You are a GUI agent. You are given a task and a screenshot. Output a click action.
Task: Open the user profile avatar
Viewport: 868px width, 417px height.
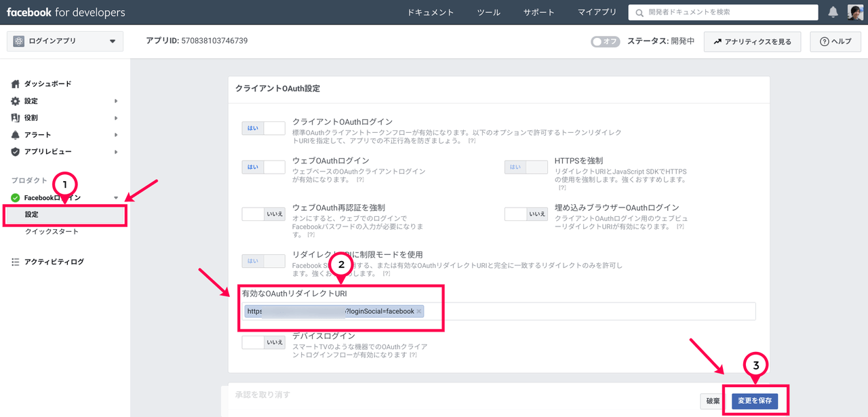[855, 12]
